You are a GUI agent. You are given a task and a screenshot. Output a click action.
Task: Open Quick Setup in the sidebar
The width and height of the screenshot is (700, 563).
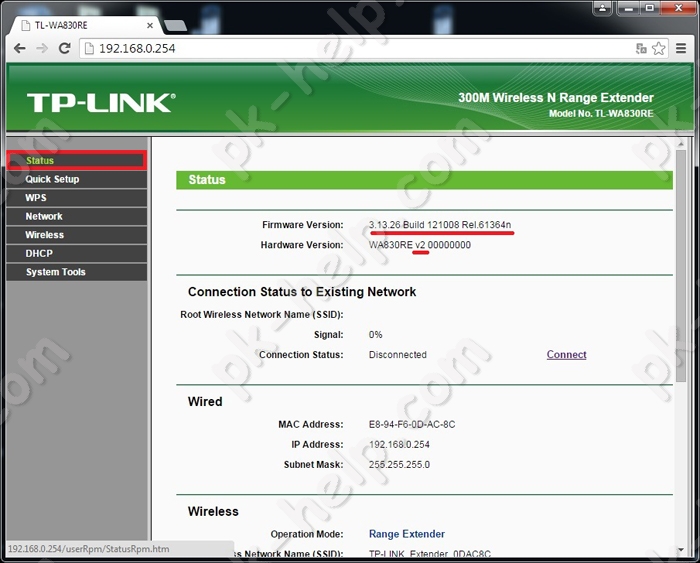77,179
